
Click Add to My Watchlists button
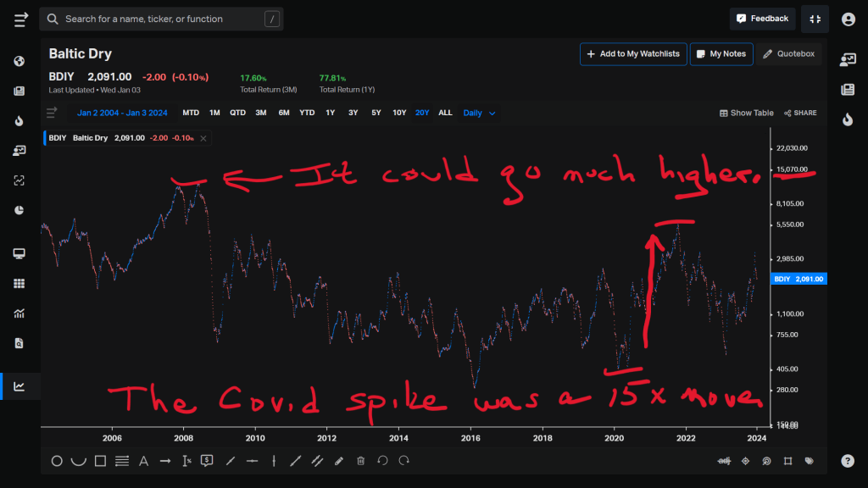(x=632, y=53)
